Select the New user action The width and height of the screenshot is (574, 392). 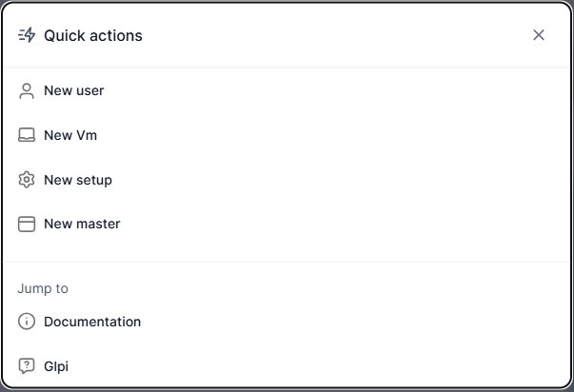point(287,90)
